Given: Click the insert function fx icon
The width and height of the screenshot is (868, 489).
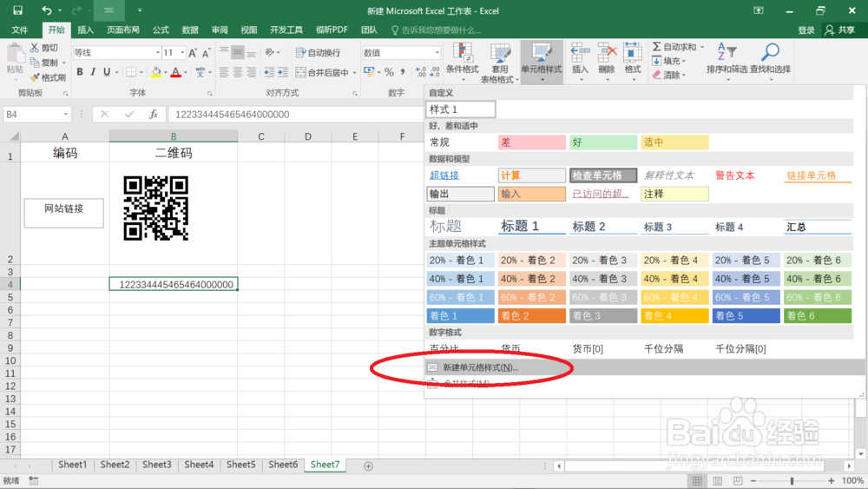Looking at the screenshot, I should [x=154, y=114].
